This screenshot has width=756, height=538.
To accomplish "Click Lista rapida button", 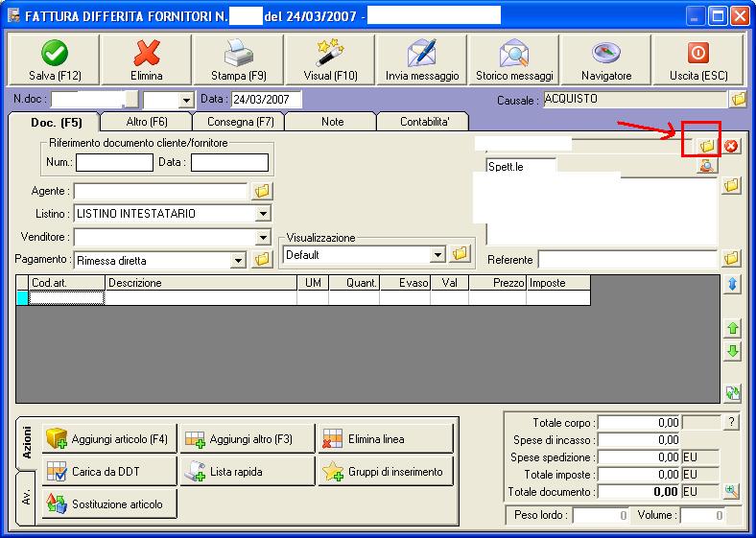I will click(248, 471).
